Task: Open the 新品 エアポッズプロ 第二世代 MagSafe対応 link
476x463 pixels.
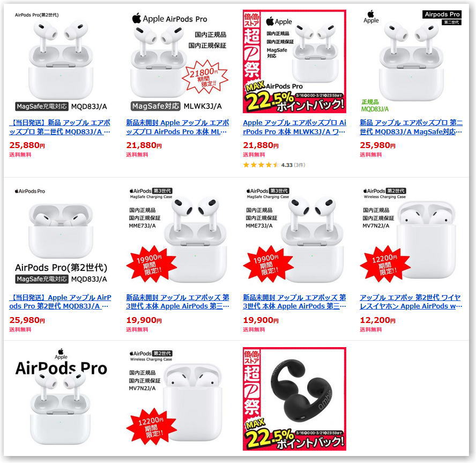Action: (x=411, y=127)
